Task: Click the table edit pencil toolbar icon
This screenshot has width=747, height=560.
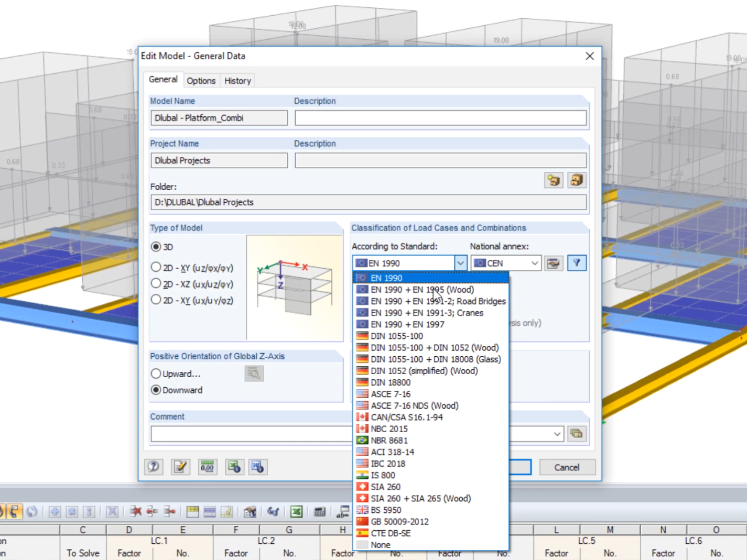Action: pos(227,511)
